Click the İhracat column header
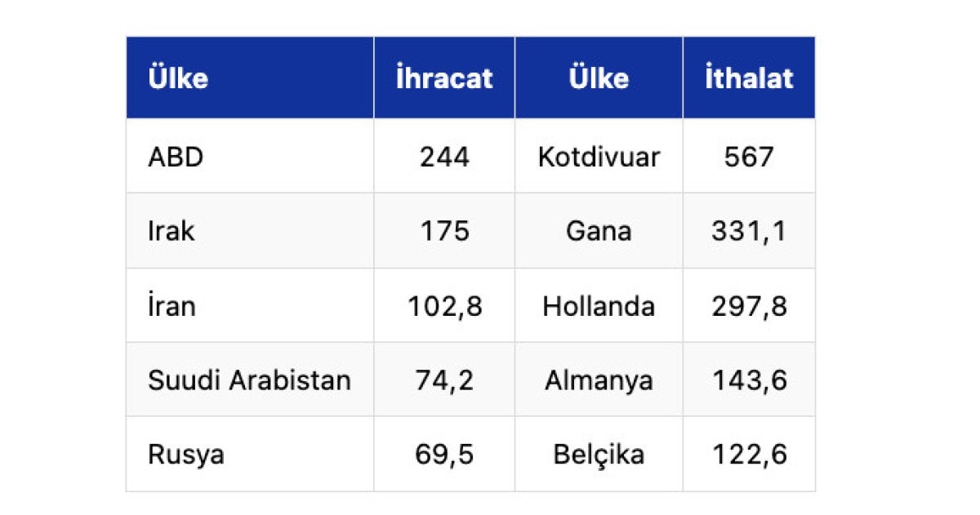The height and width of the screenshot is (515, 980). click(x=444, y=78)
